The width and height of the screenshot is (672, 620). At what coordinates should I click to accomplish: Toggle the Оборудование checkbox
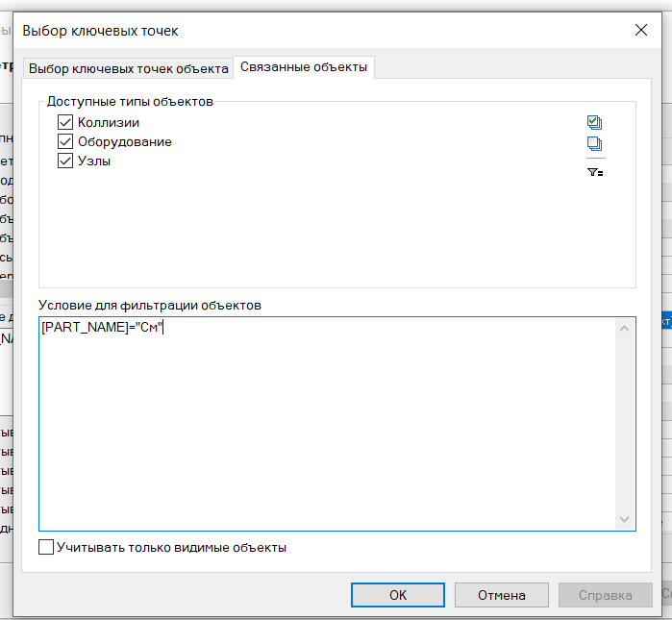tap(65, 141)
